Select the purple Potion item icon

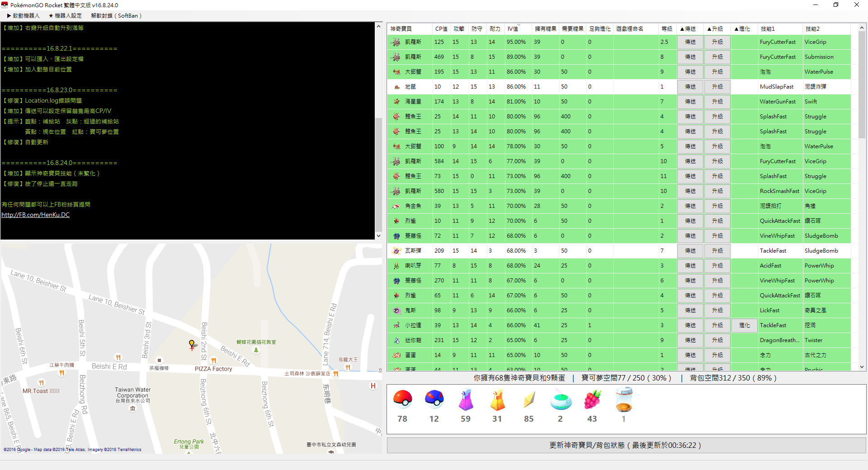(x=466, y=400)
